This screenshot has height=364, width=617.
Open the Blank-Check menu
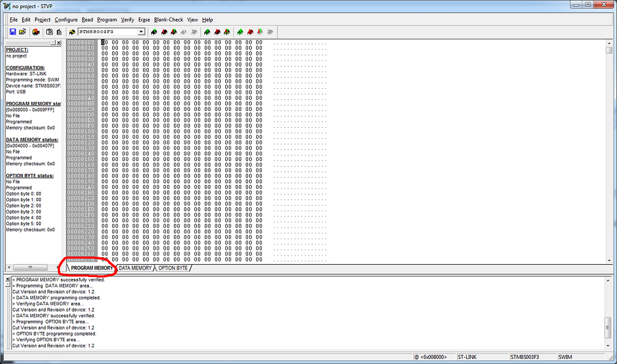pyautogui.click(x=168, y=20)
